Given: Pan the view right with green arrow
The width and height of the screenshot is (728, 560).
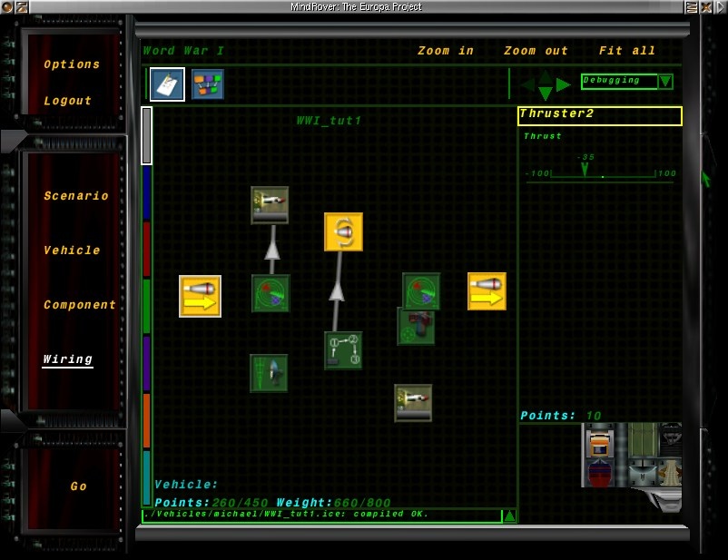Looking at the screenshot, I should point(563,84).
